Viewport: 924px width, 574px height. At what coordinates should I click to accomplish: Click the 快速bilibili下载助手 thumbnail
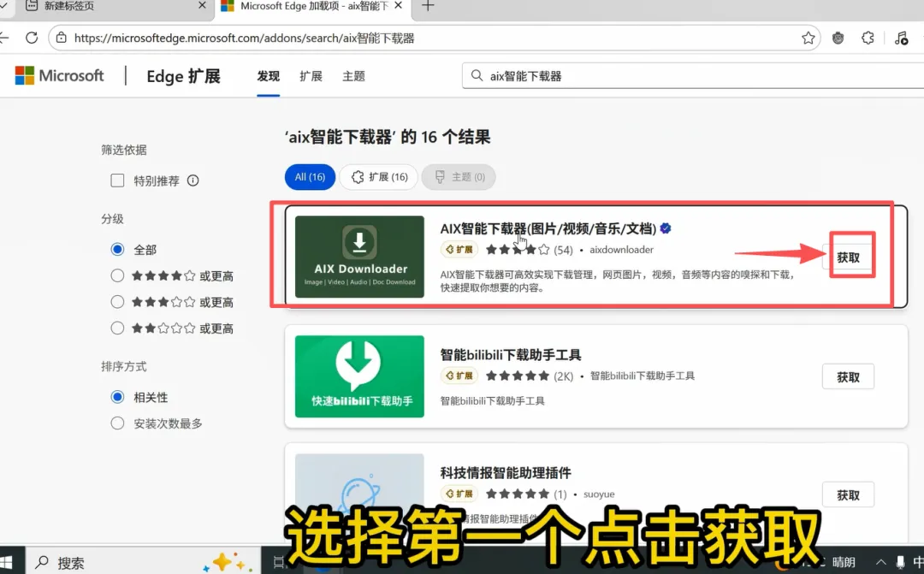[359, 376]
